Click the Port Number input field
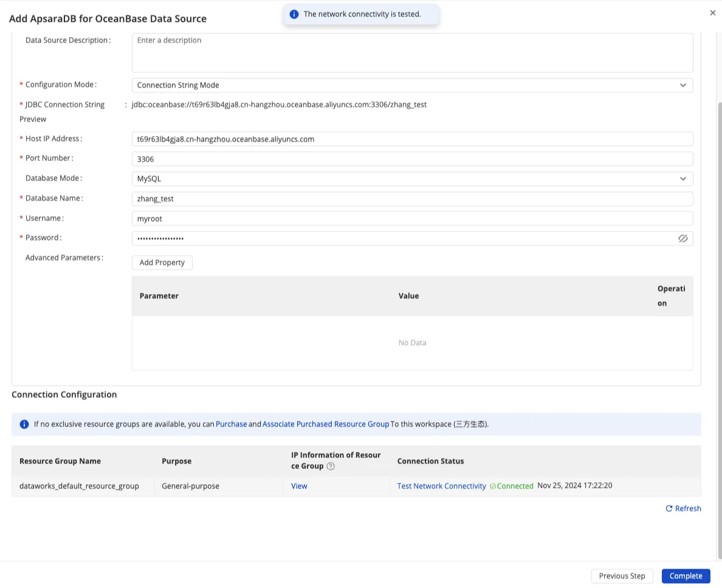The width and height of the screenshot is (722, 588). [412, 159]
